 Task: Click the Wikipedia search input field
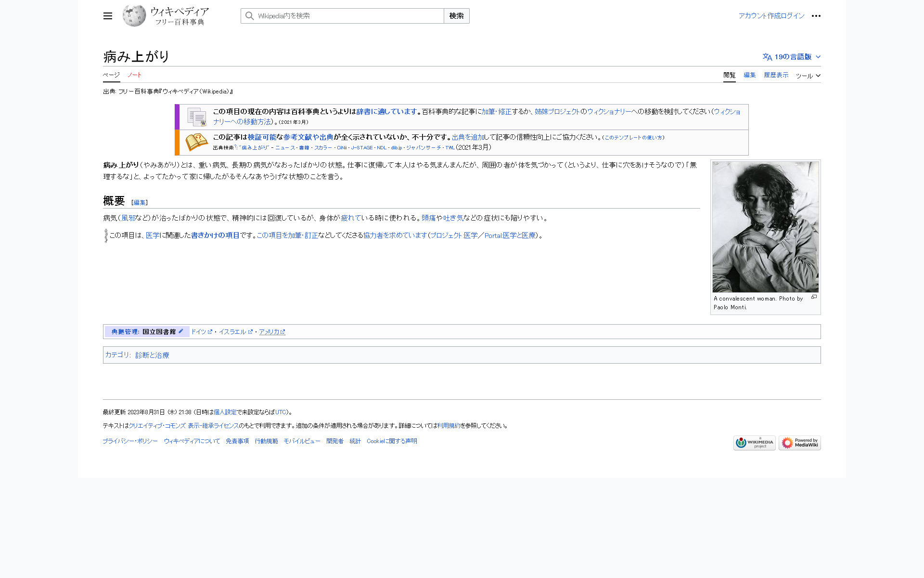(342, 16)
